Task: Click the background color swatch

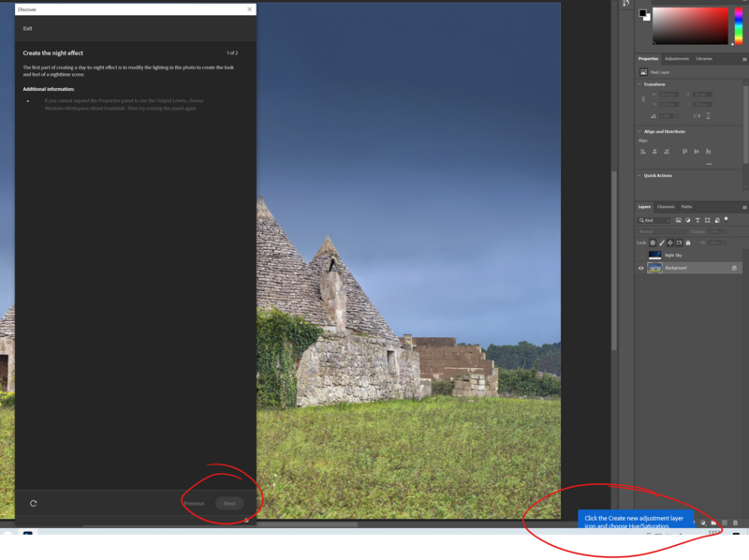Action: (647, 18)
